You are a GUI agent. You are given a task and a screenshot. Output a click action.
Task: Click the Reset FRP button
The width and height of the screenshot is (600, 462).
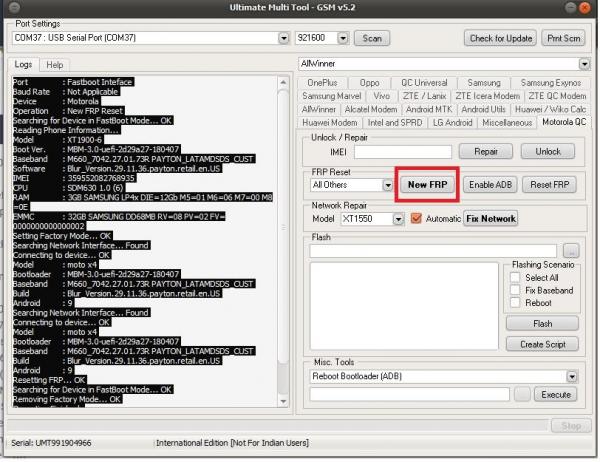click(549, 185)
